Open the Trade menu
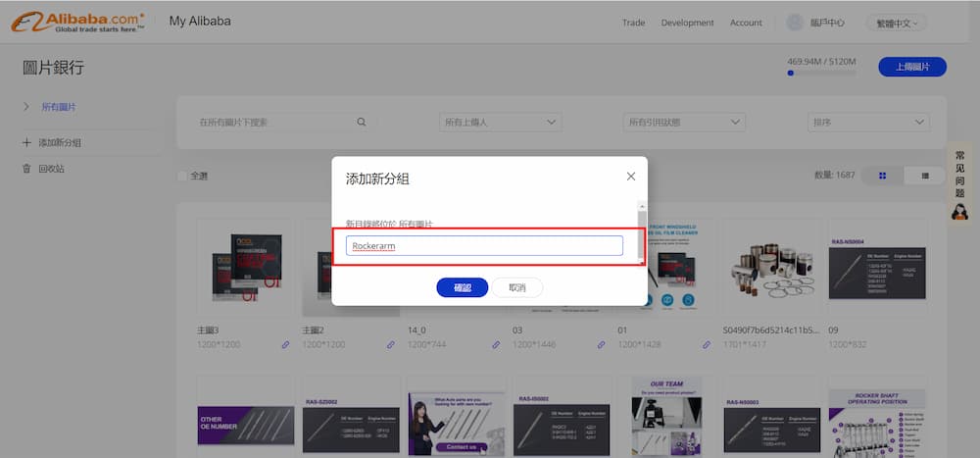Image resolution: width=980 pixels, height=458 pixels. pyautogui.click(x=633, y=23)
